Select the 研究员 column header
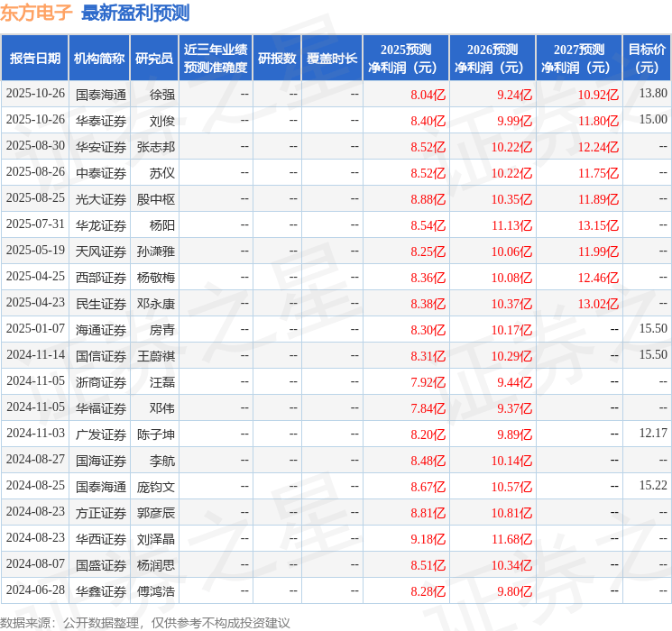The height and width of the screenshot is (631, 672). coord(154,58)
